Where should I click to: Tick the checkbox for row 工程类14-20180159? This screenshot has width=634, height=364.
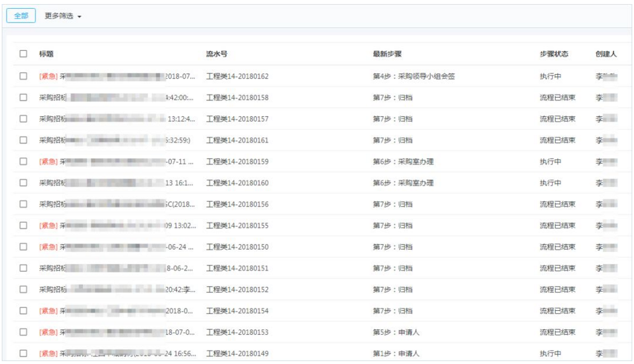pos(23,162)
